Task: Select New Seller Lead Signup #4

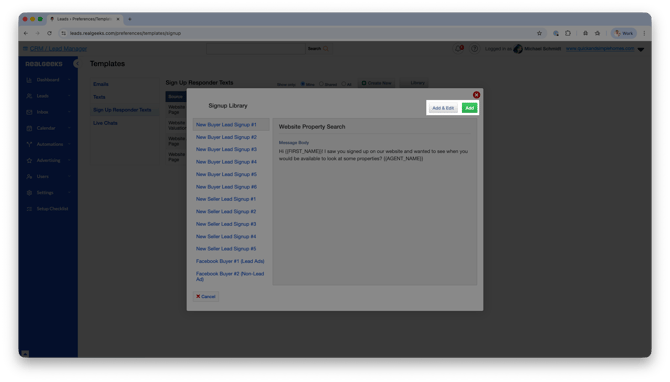Action: (x=226, y=236)
